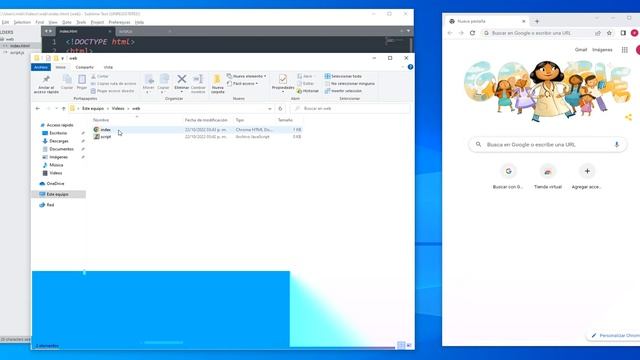Click the Copiar icon in Portapapeles group
640x360 pixels.
tap(67, 80)
